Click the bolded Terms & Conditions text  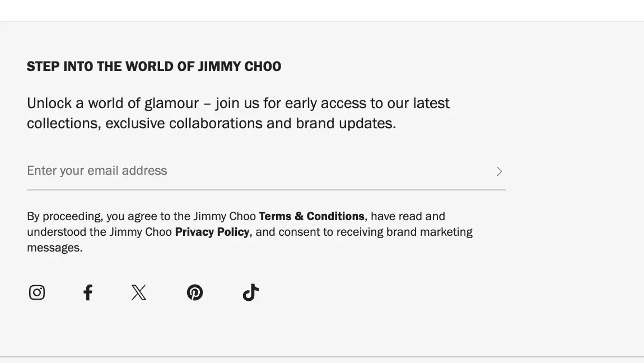tap(312, 216)
